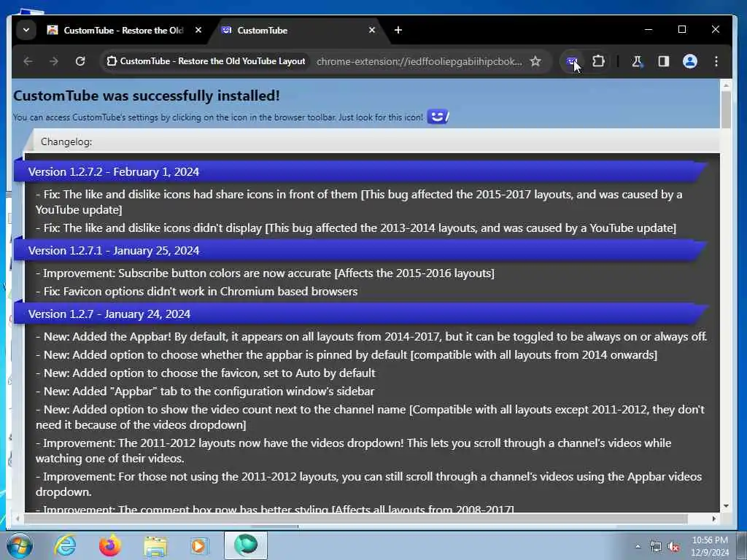Viewport: 747px width, 560px height.
Task: Minimize the browser window
Action: pos(649,29)
